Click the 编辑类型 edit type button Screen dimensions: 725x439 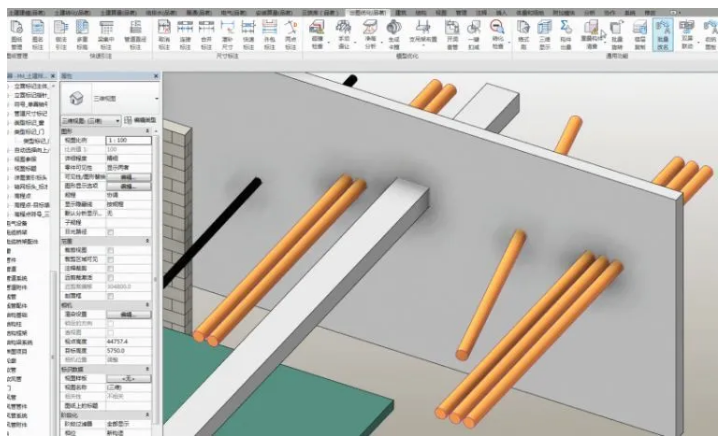pyautogui.click(x=141, y=120)
